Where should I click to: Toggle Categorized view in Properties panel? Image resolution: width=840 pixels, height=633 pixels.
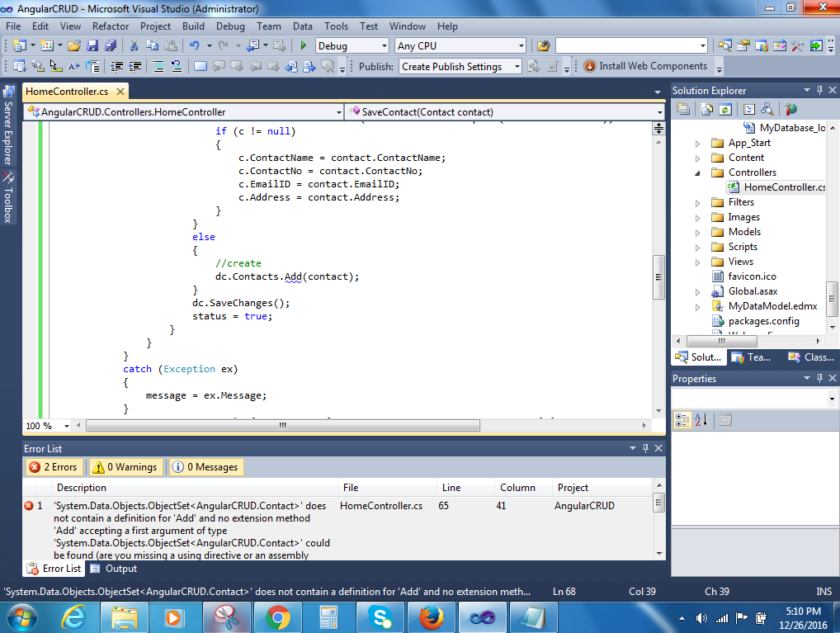[x=682, y=420]
